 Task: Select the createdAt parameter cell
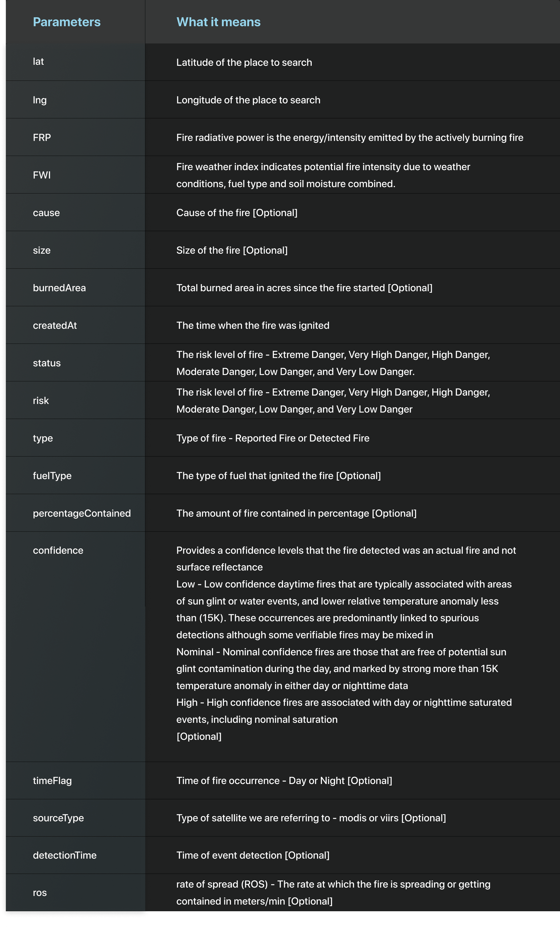[x=55, y=325]
